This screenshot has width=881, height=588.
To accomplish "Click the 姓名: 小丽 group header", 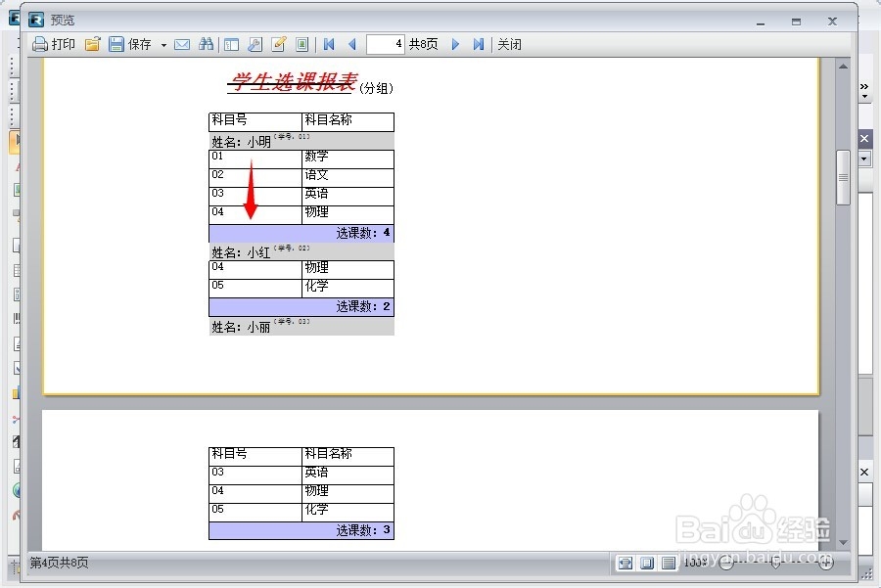I will pos(301,326).
